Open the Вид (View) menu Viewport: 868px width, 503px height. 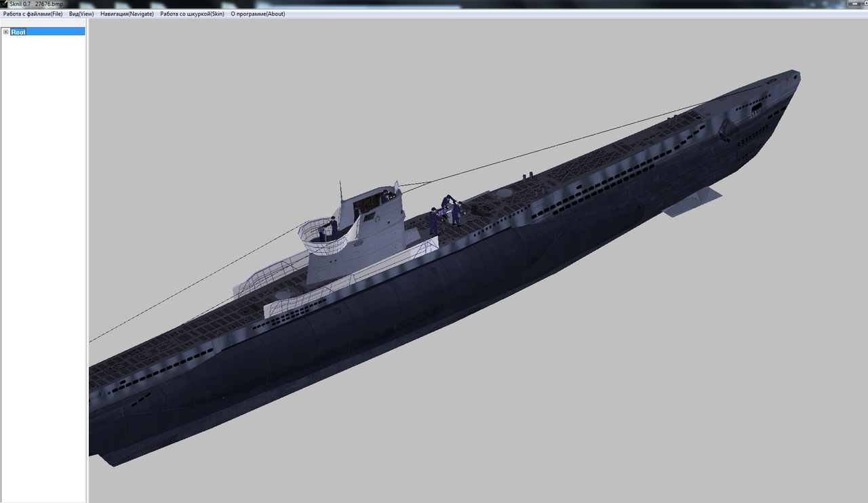point(81,14)
